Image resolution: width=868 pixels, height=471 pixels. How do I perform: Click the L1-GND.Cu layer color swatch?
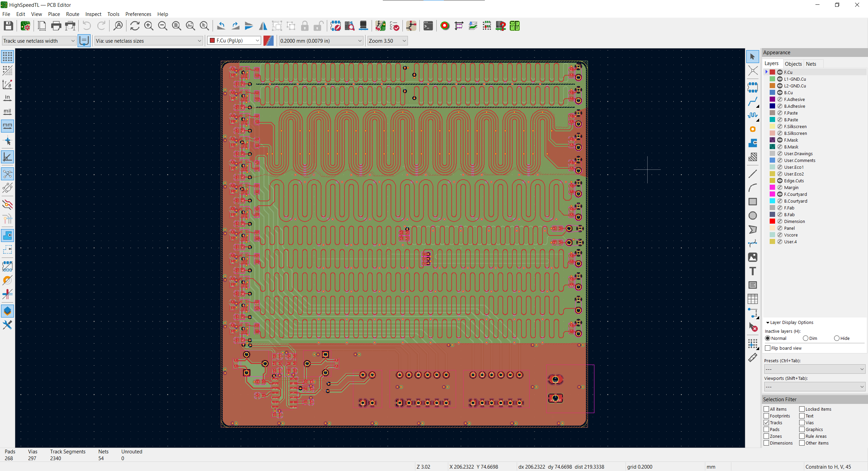pyautogui.click(x=772, y=79)
